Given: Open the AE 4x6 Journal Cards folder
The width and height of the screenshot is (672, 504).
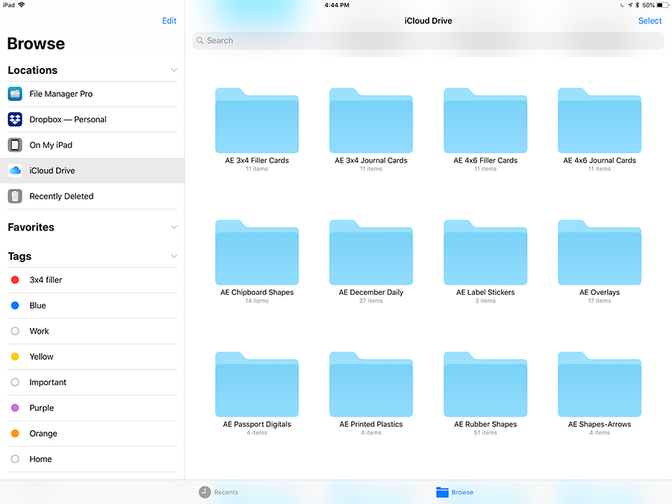Looking at the screenshot, I should (x=600, y=120).
